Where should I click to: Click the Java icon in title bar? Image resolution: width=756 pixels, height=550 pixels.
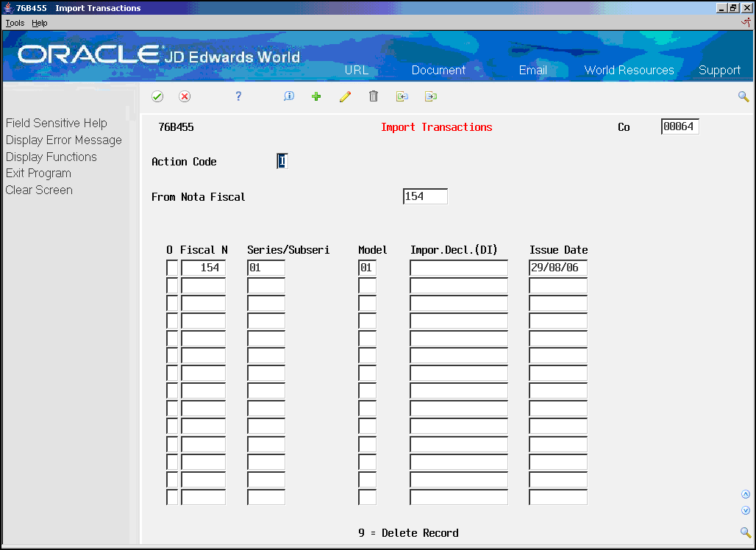[x=8, y=7]
